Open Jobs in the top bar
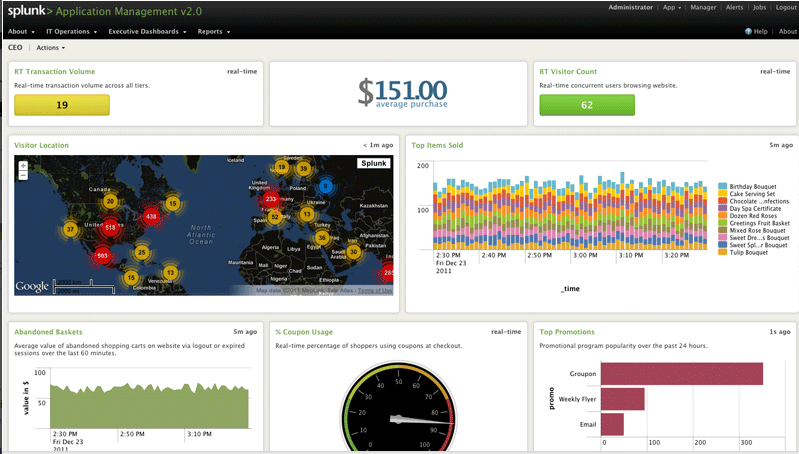The width and height of the screenshot is (799, 454). click(x=759, y=8)
